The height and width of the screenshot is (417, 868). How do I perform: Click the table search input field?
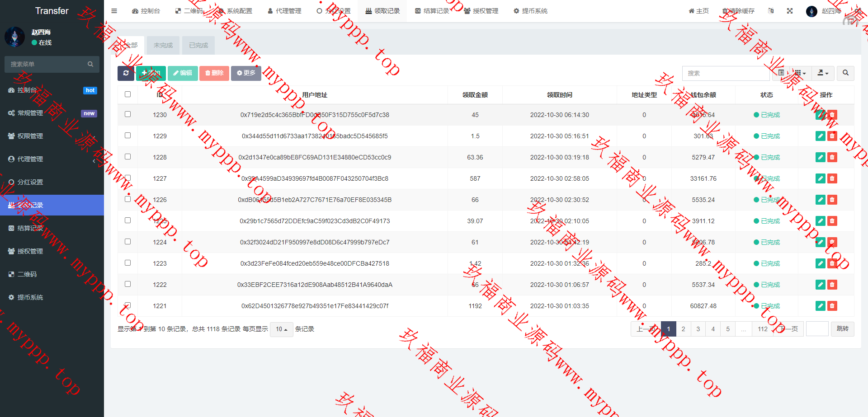click(x=725, y=73)
